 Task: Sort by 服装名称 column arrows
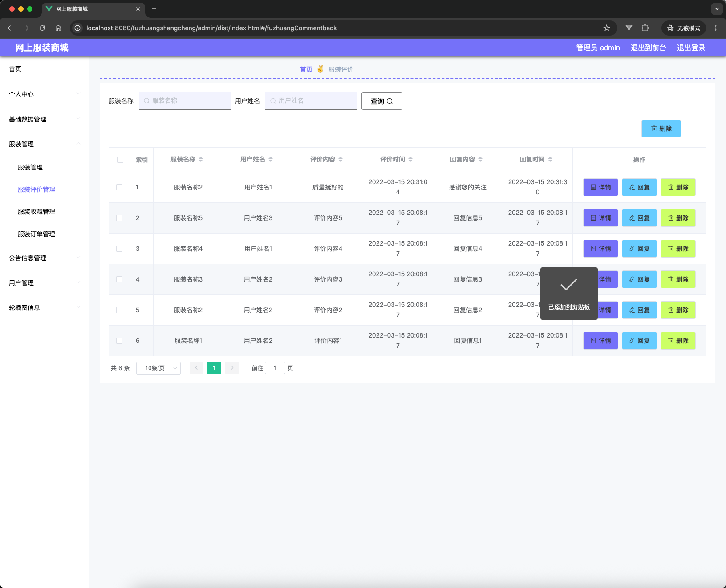pos(201,159)
